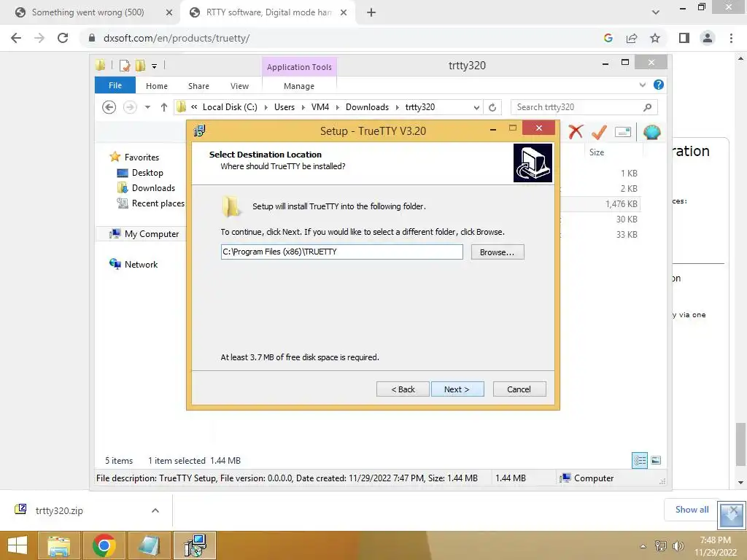Expand trtty320.zip download options chevron
The height and width of the screenshot is (560, 747).
click(x=155, y=510)
